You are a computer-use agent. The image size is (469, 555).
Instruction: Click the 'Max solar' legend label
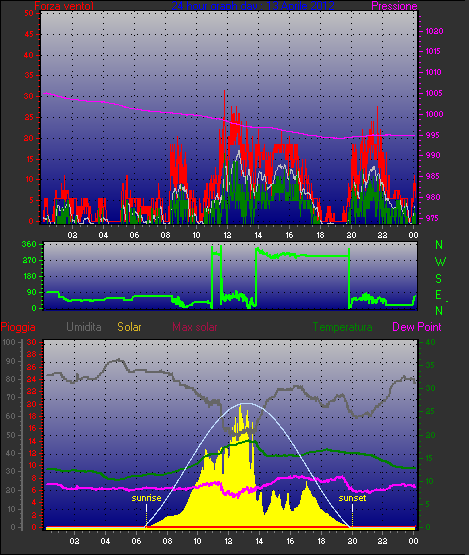pyautogui.click(x=195, y=327)
